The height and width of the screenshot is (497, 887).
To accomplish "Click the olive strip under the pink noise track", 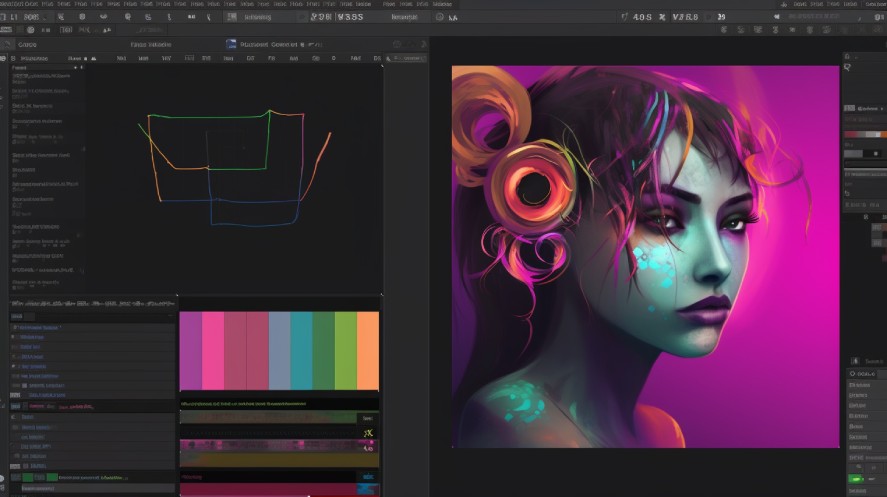I will click(x=279, y=459).
